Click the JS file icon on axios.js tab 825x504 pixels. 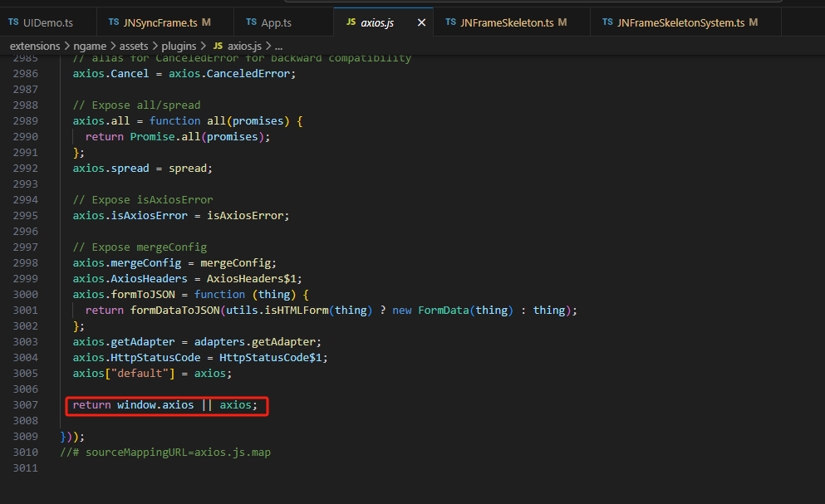[351, 22]
